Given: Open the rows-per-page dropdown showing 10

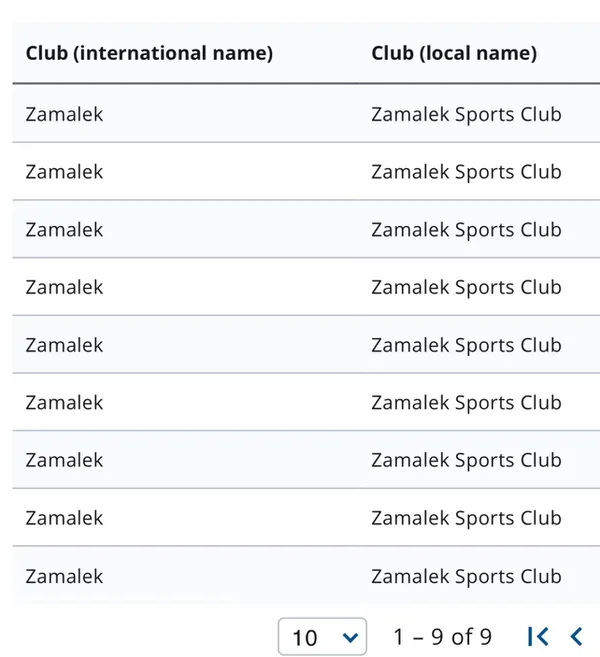Looking at the screenshot, I should 322,637.
